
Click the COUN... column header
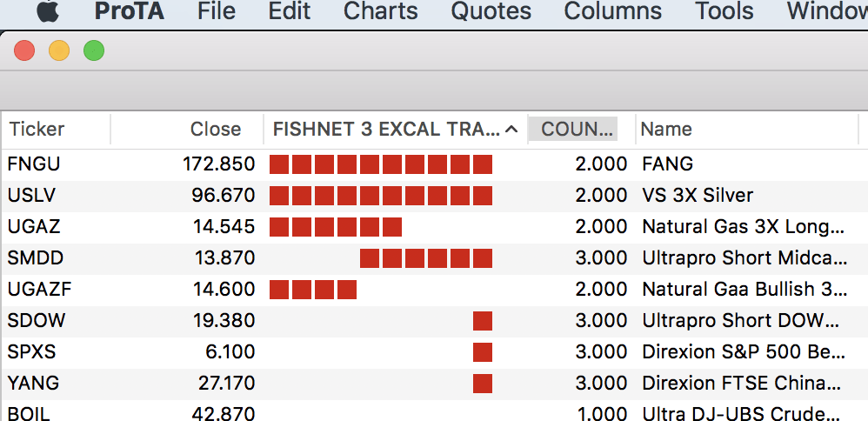coord(578,129)
